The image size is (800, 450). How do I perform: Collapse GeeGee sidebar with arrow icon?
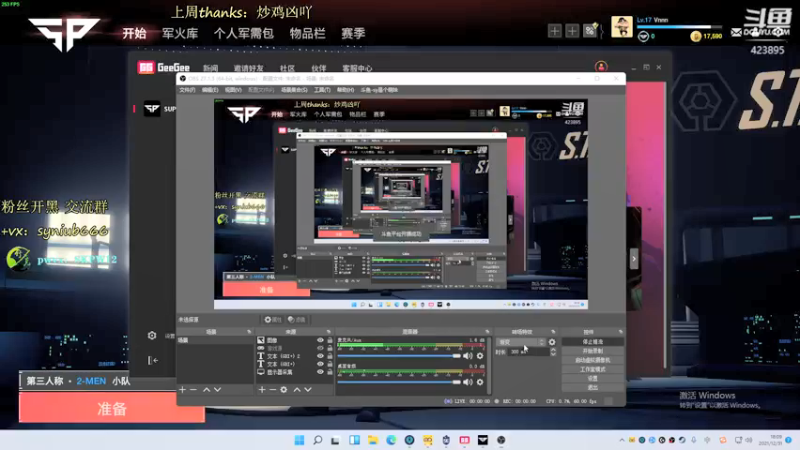tap(153, 360)
